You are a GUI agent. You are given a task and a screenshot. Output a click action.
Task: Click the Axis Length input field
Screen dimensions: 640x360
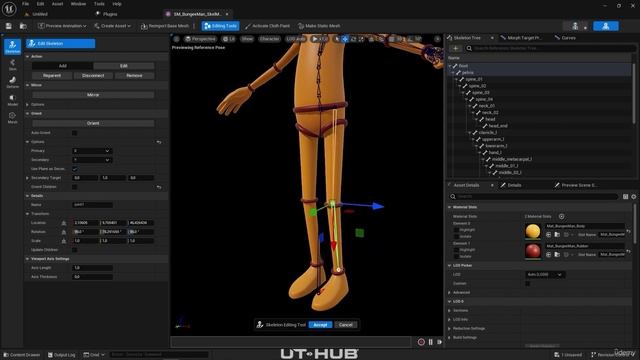[x=92, y=268]
